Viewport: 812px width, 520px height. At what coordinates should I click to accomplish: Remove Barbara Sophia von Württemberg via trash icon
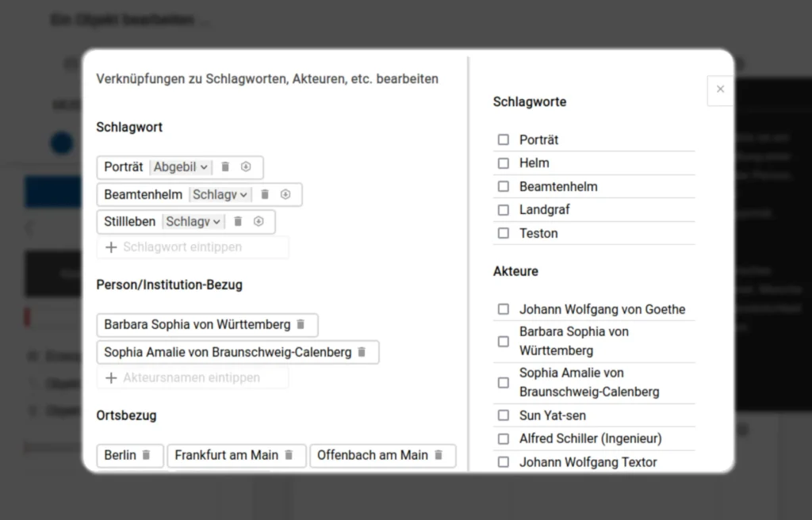pyautogui.click(x=301, y=324)
